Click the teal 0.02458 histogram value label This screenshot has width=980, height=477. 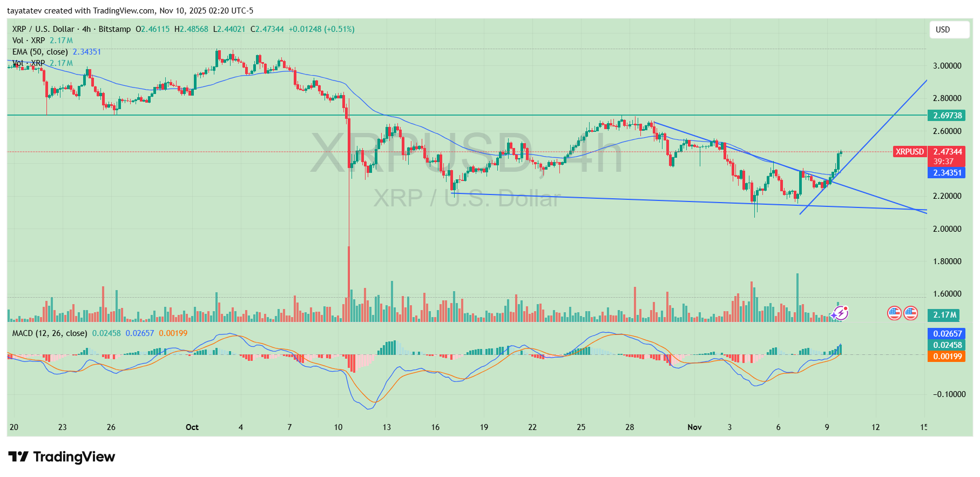pyautogui.click(x=948, y=345)
